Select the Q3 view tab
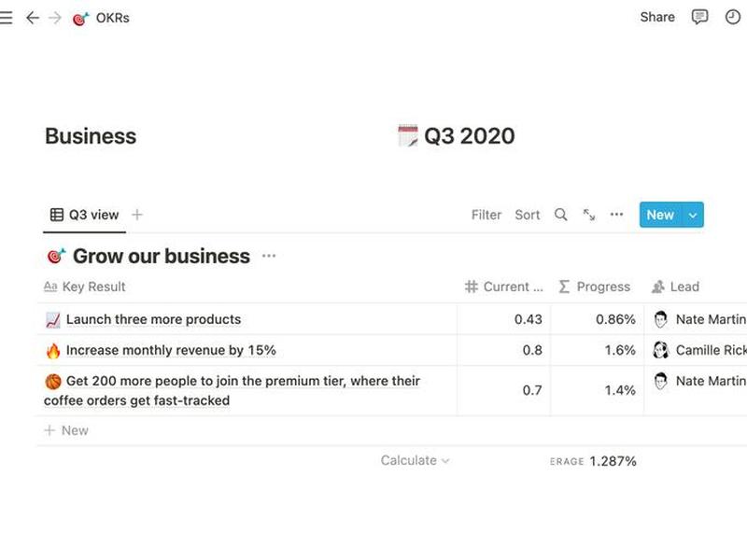Screen dimensions: 747x560 84,215
